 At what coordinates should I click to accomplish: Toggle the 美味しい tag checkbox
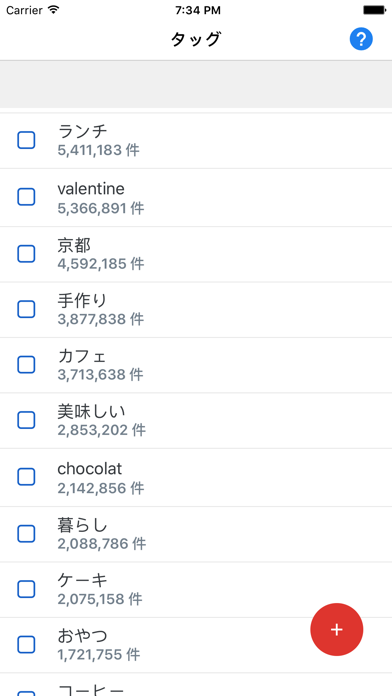(x=26, y=420)
